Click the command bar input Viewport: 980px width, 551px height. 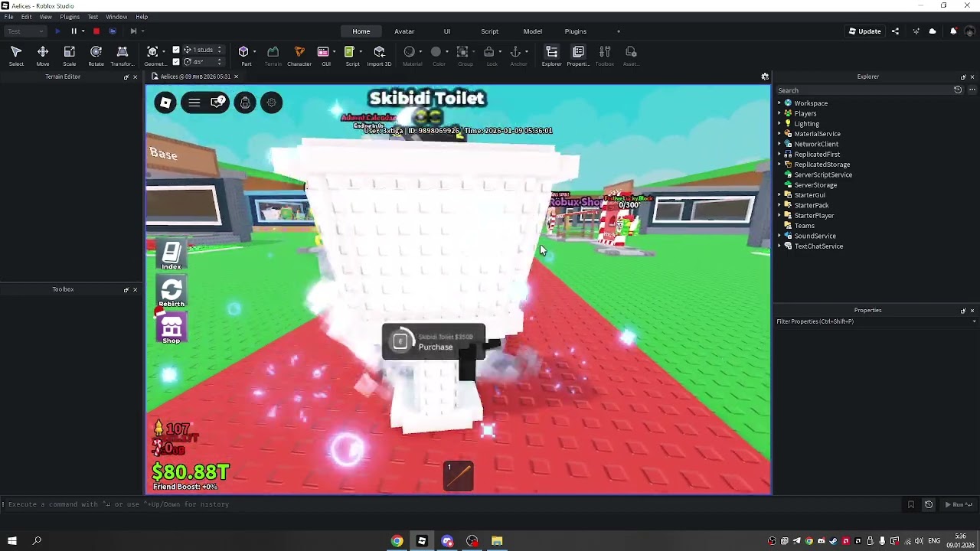coord(452,504)
